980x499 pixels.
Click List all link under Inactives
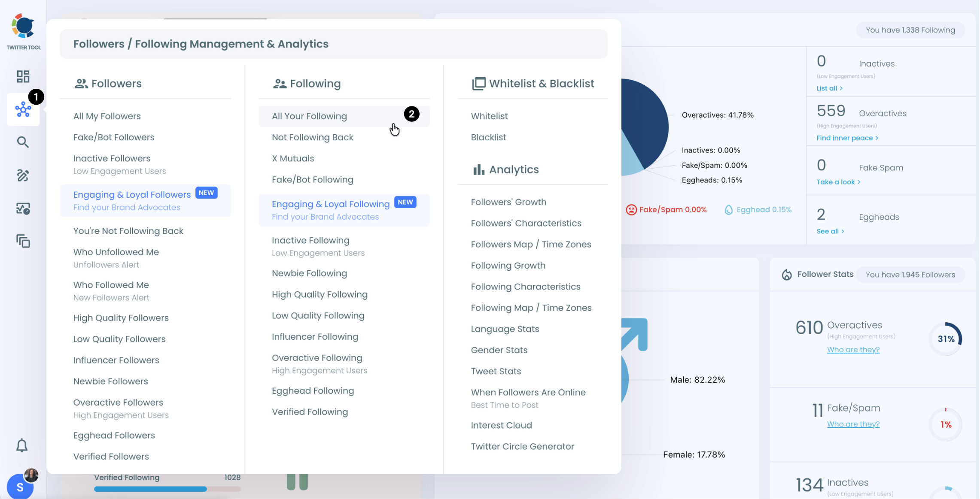point(829,88)
